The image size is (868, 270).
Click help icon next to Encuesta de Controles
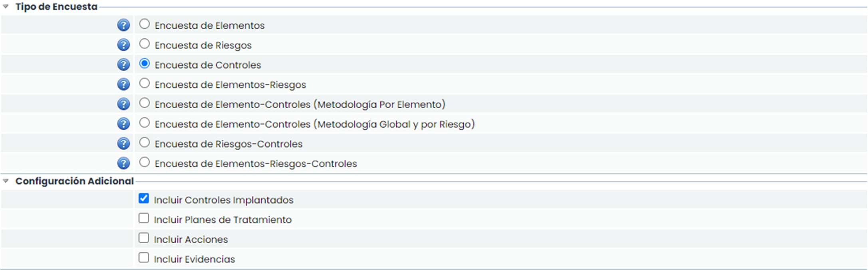click(x=123, y=65)
